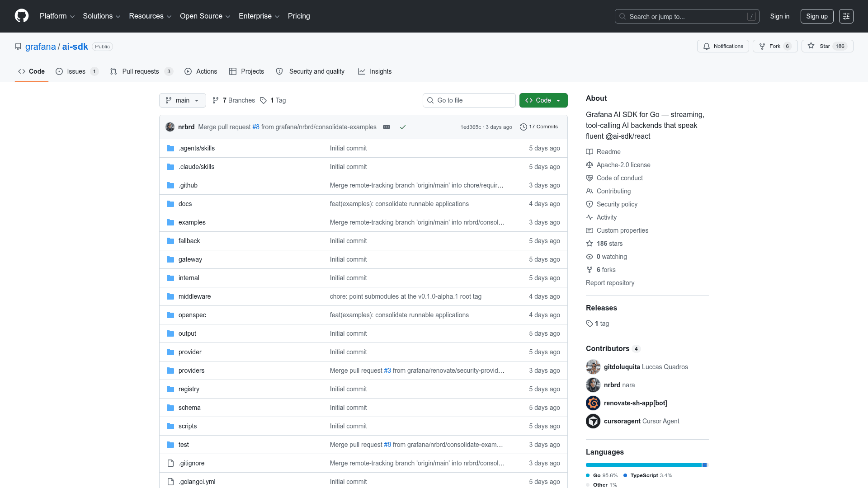868x488 pixels.
Task: Click the folder icon for gateway
Action: point(170,259)
